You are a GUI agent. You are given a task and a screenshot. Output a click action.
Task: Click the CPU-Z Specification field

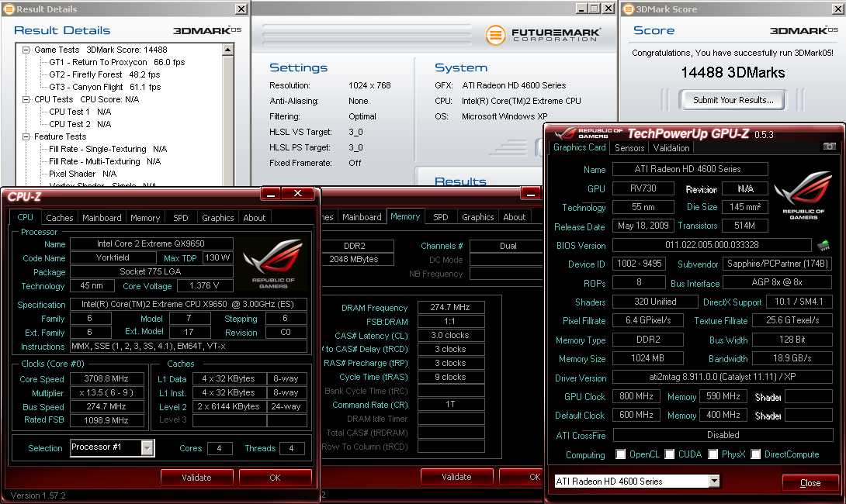189,304
